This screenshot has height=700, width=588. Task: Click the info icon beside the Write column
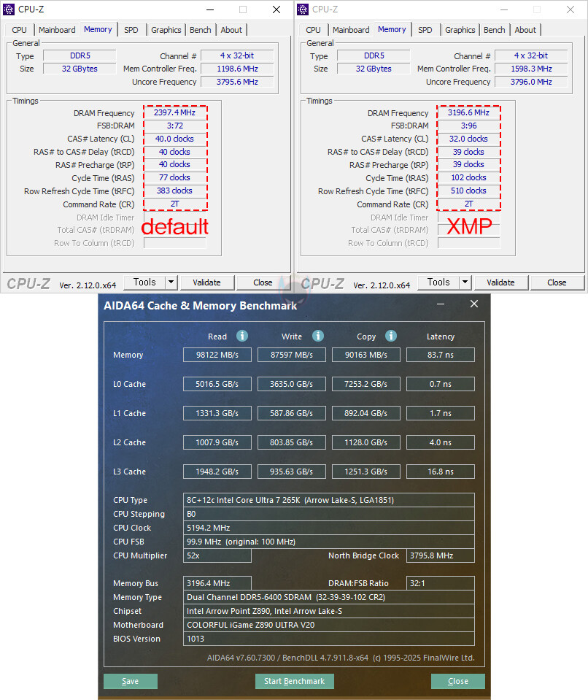click(x=317, y=336)
